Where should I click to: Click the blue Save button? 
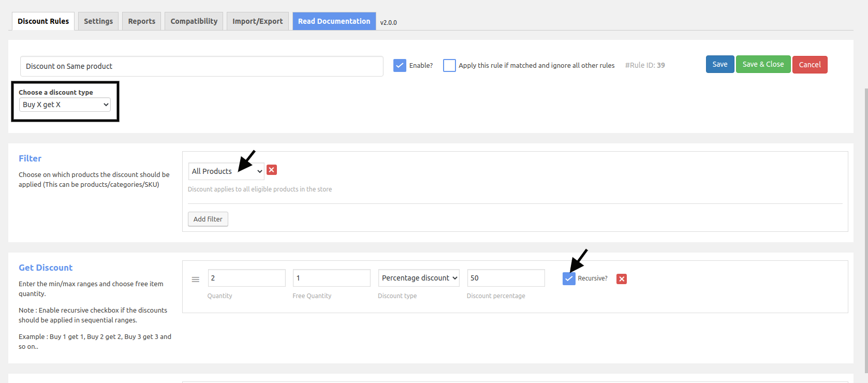tap(720, 64)
